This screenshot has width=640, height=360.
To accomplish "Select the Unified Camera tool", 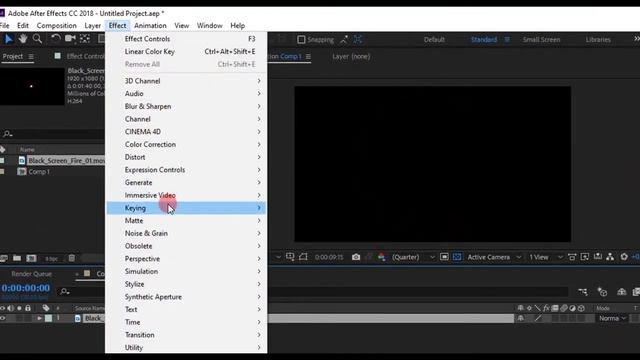I will coord(70,39).
